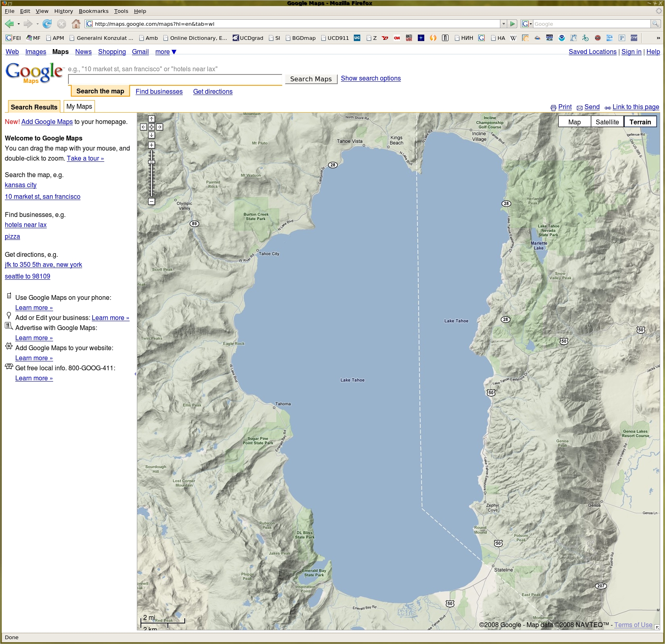Open the Get directions link

pyautogui.click(x=213, y=92)
